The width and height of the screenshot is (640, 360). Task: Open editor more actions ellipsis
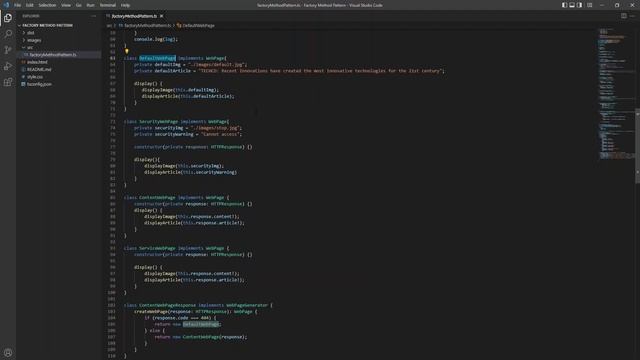632,16
